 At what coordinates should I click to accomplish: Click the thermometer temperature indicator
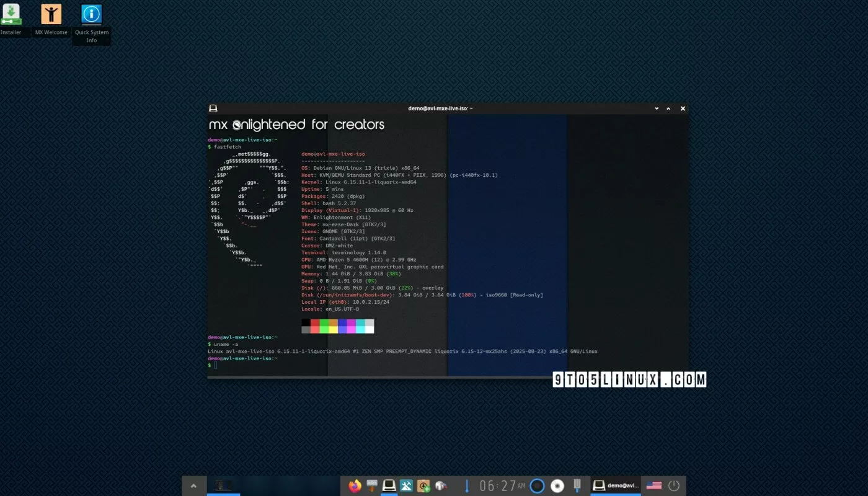coord(466,486)
